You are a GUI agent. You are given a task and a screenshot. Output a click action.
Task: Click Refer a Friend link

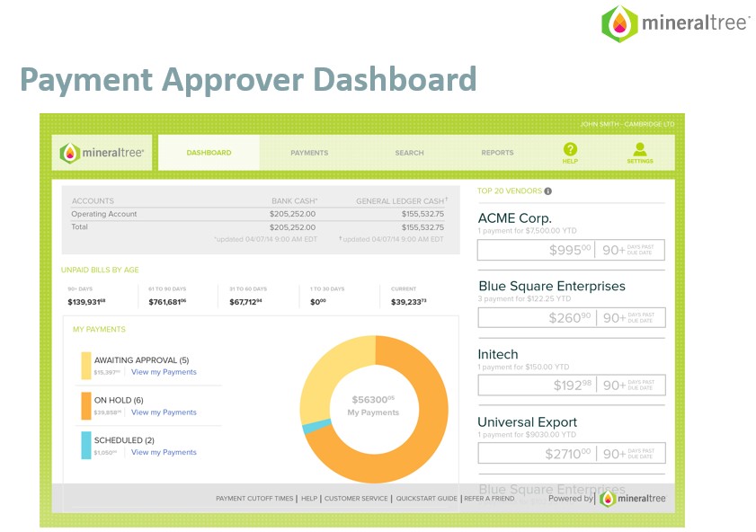(489, 499)
